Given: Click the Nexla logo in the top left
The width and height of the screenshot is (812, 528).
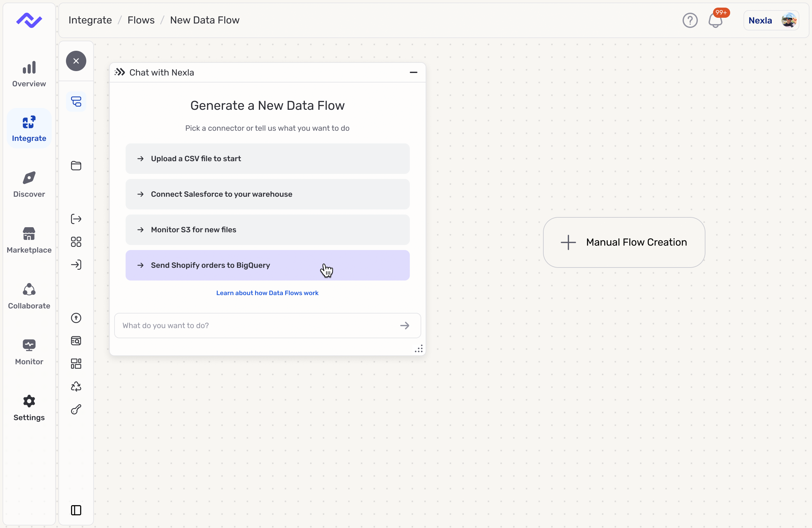Looking at the screenshot, I should click(29, 20).
